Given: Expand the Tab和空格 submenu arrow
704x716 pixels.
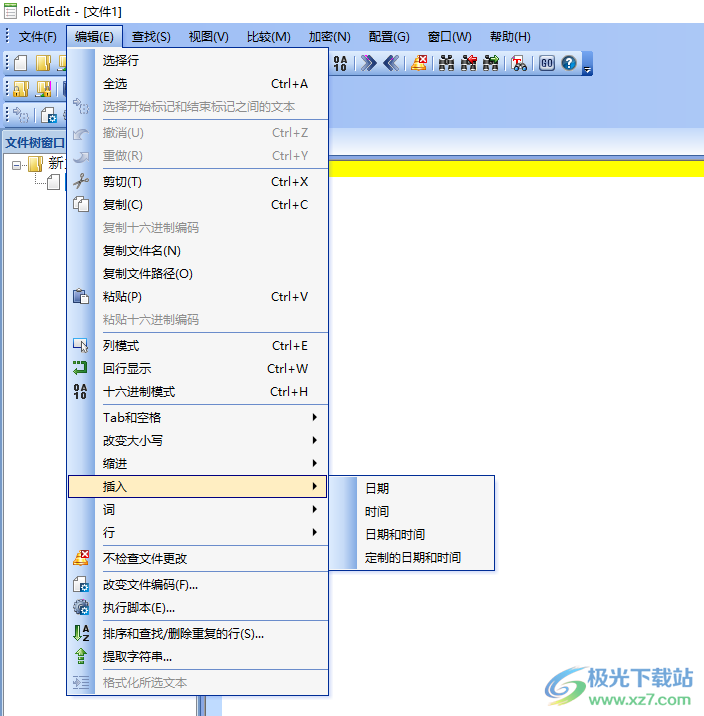Looking at the screenshot, I should [x=315, y=417].
